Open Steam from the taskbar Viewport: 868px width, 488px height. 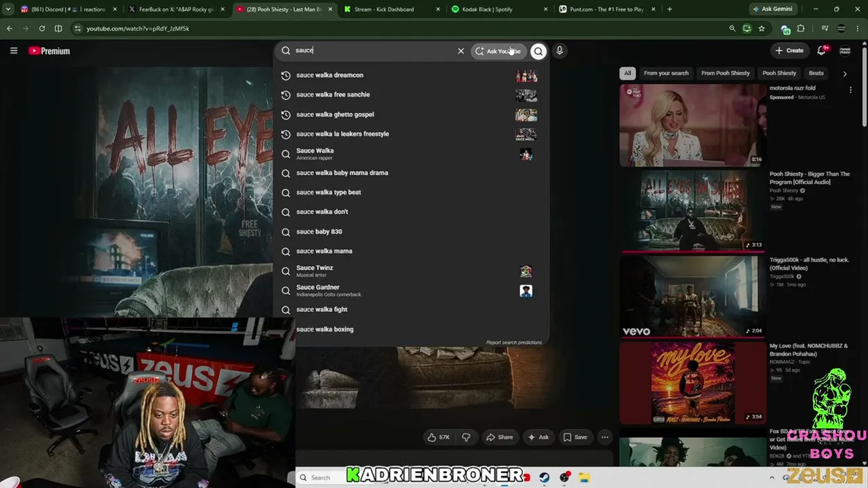(545, 478)
